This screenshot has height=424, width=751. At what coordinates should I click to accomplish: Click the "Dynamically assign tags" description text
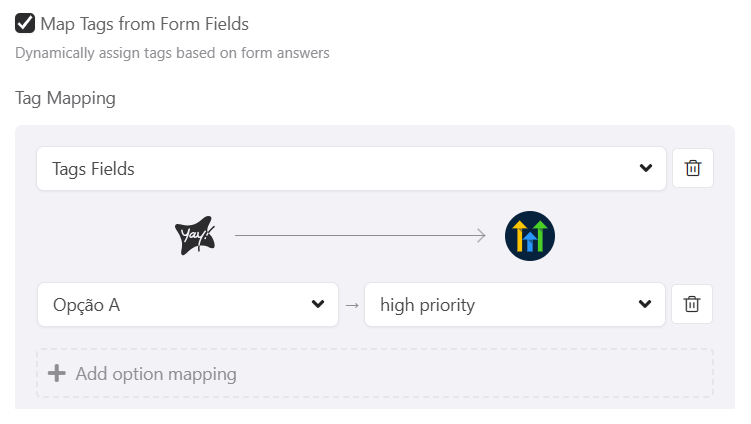tap(172, 53)
